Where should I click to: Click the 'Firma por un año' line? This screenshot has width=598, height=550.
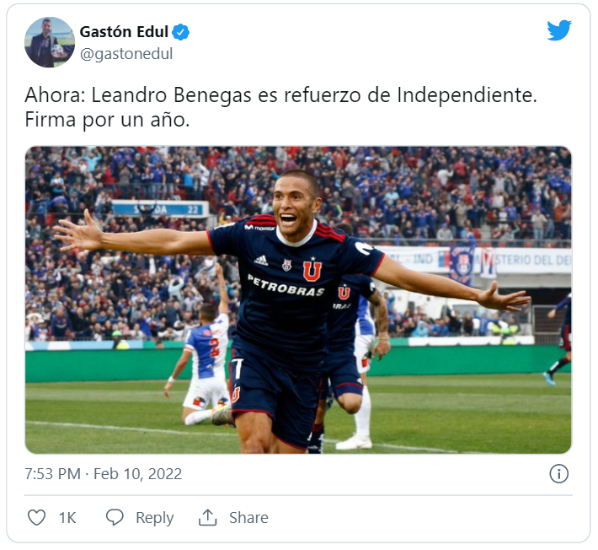point(107,120)
